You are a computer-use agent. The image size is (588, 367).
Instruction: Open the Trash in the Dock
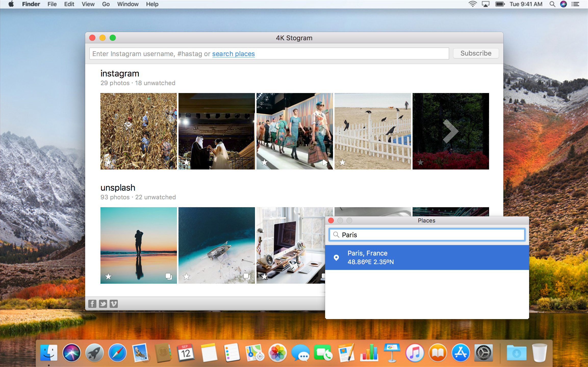(539, 353)
